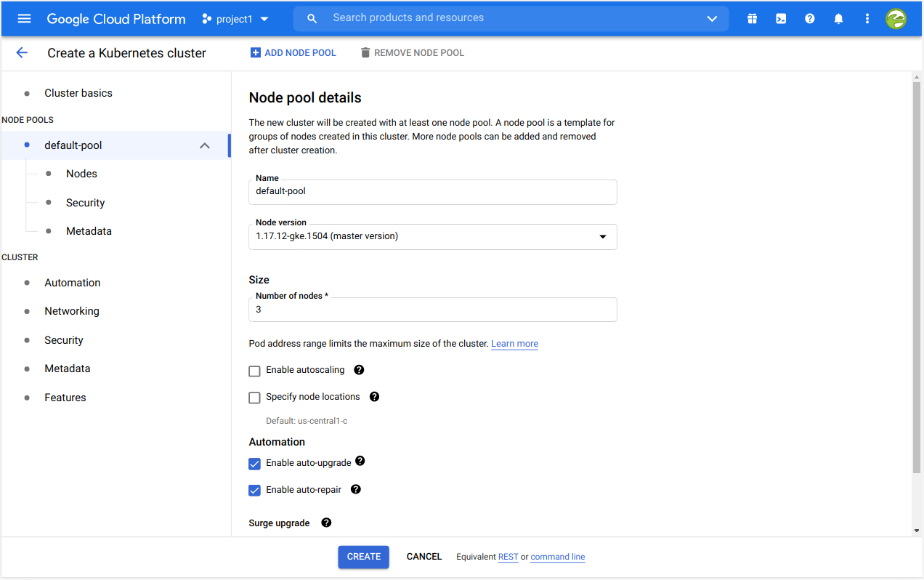Show help for Enable autoscaling
The height and width of the screenshot is (580, 924).
tap(359, 370)
